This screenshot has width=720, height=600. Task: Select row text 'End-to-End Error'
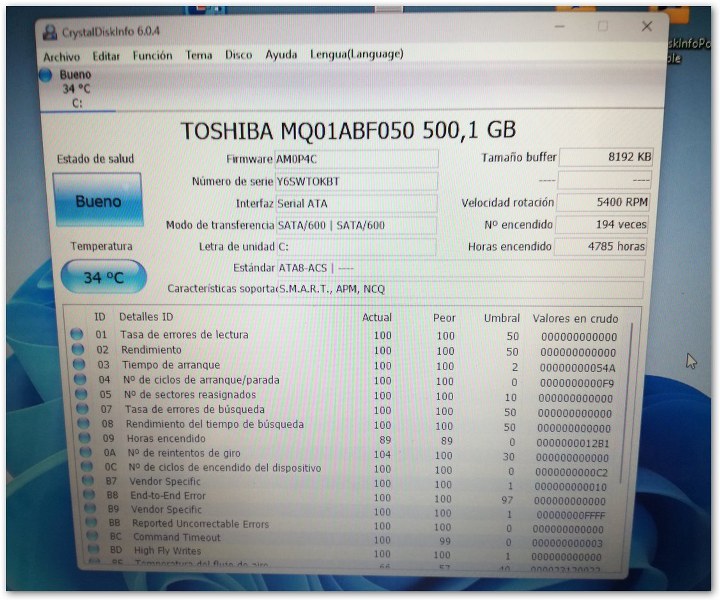(x=168, y=495)
